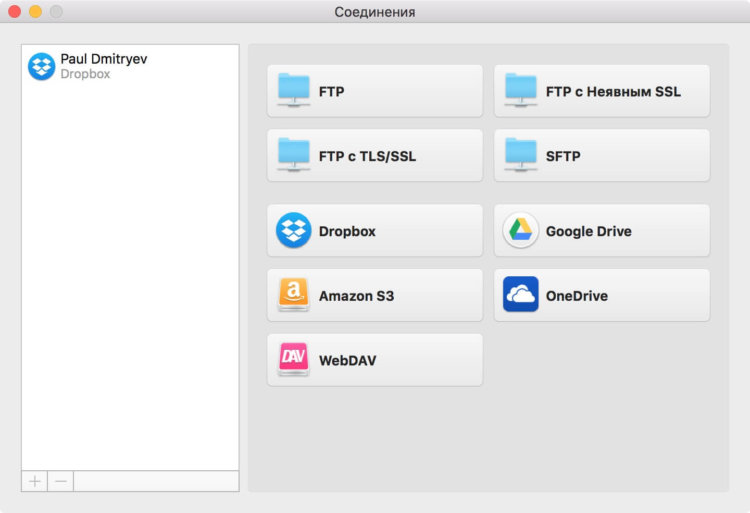Click the FTP с TLS/SSL folder icon
Image resolution: width=750 pixels, height=513 pixels.
[294, 155]
